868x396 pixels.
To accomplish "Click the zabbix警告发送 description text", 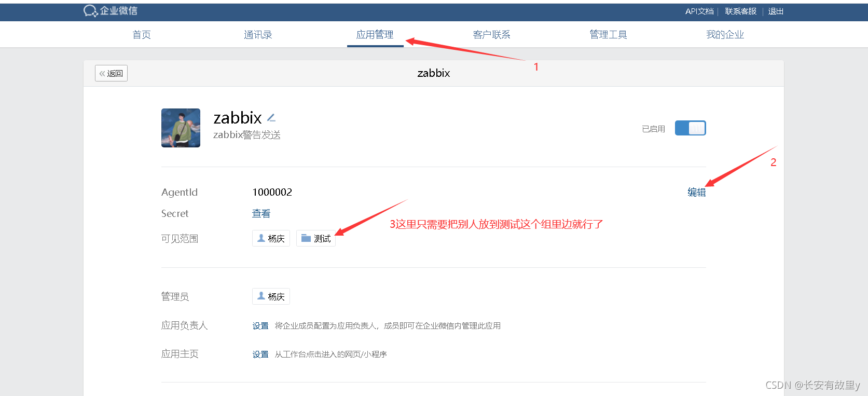I will (247, 135).
